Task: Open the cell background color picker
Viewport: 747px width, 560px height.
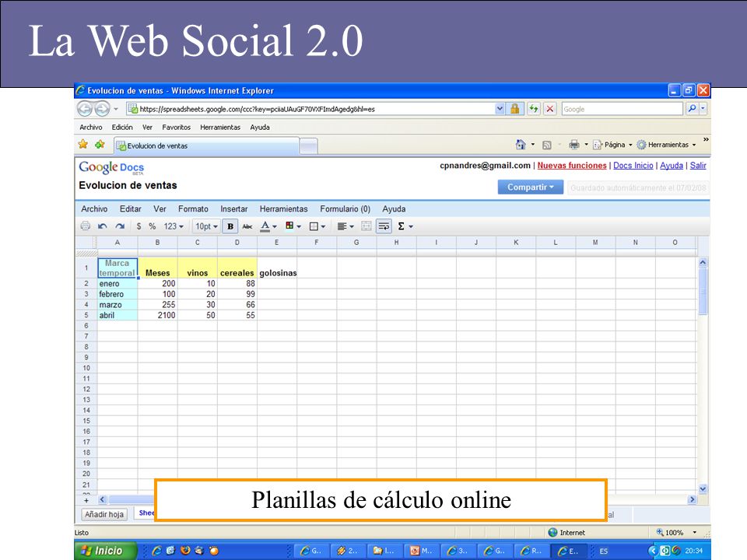Action: [x=293, y=226]
